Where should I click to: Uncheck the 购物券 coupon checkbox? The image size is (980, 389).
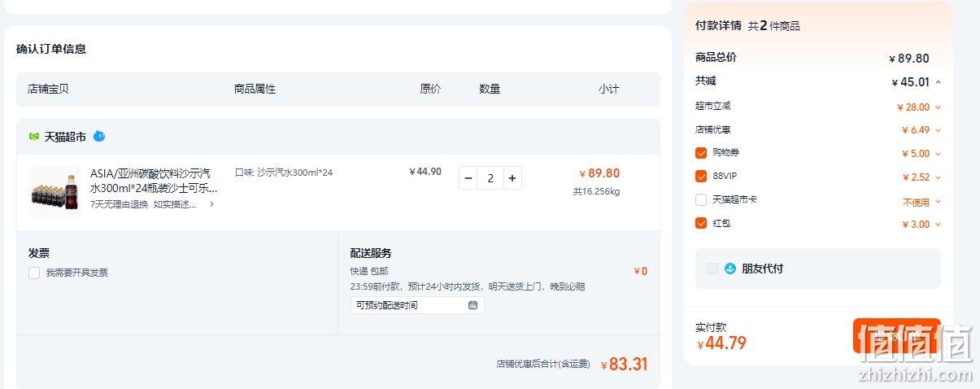(701, 152)
